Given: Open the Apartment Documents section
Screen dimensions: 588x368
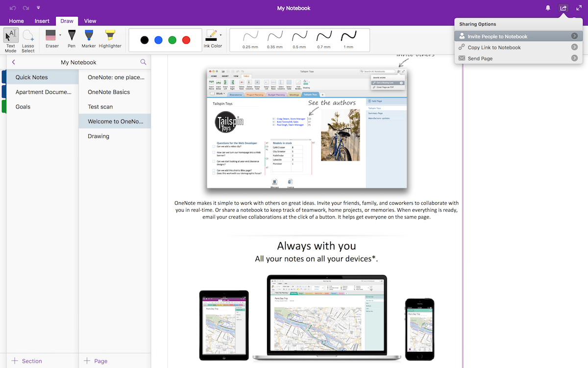Looking at the screenshot, I should 42,92.
